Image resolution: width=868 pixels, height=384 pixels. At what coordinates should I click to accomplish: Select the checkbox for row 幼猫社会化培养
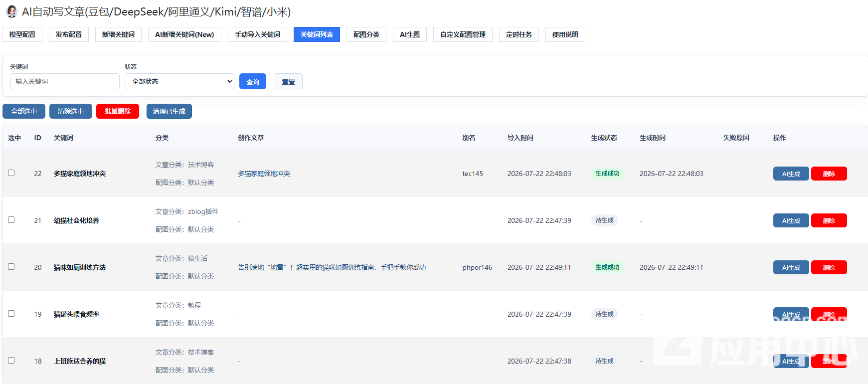[x=11, y=220]
